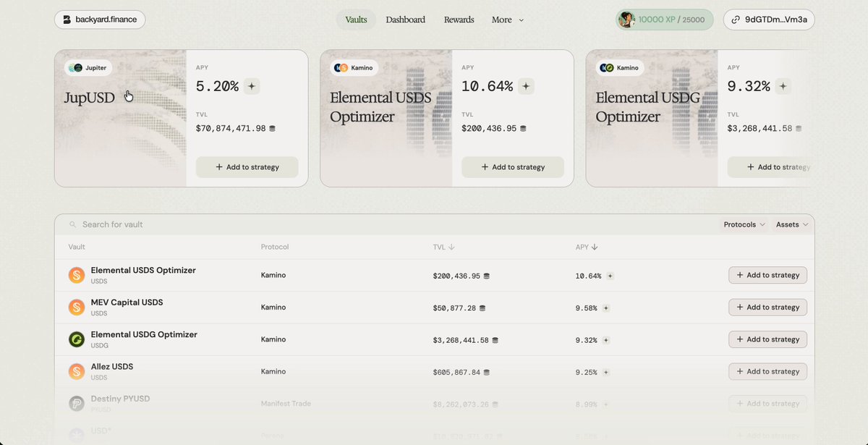Click the Jupiter protocol badge on JupUSD card

click(x=88, y=68)
